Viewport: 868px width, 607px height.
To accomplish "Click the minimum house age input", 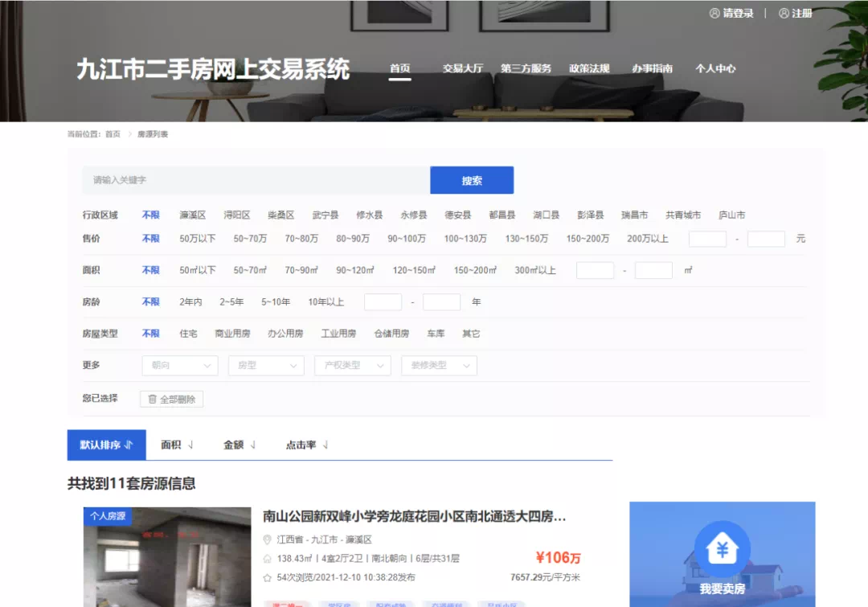I will (383, 301).
